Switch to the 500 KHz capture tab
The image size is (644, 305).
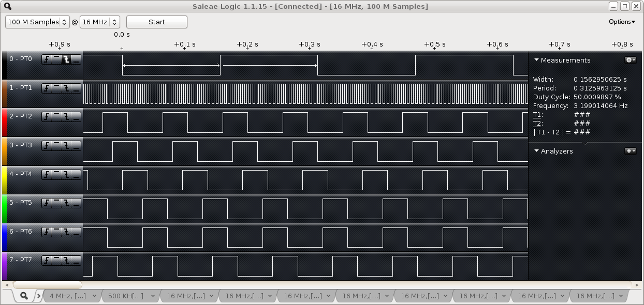pos(131,296)
